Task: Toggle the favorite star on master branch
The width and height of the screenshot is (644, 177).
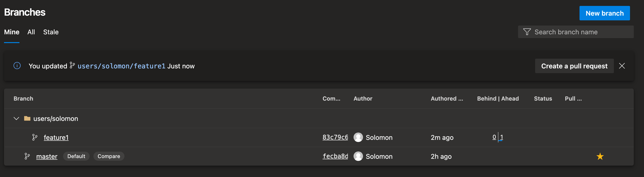Action: click(600, 156)
